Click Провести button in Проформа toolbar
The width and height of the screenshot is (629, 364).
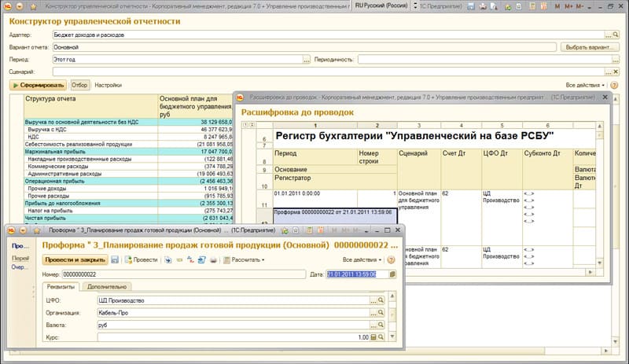[142, 259]
